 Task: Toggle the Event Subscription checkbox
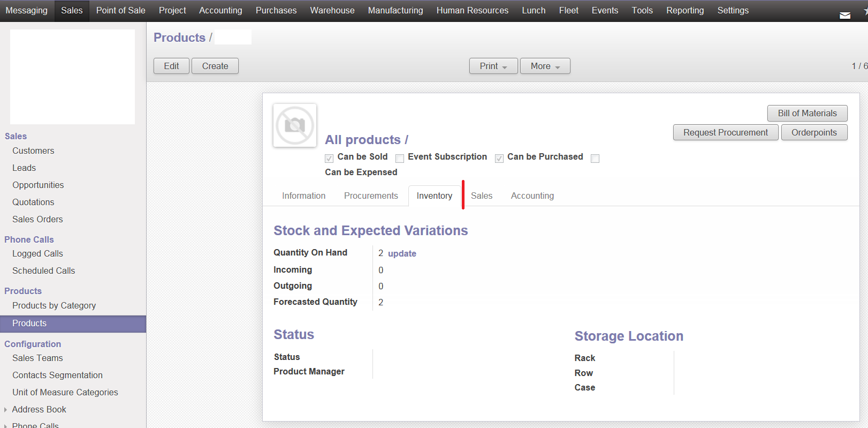click(400, 159)
